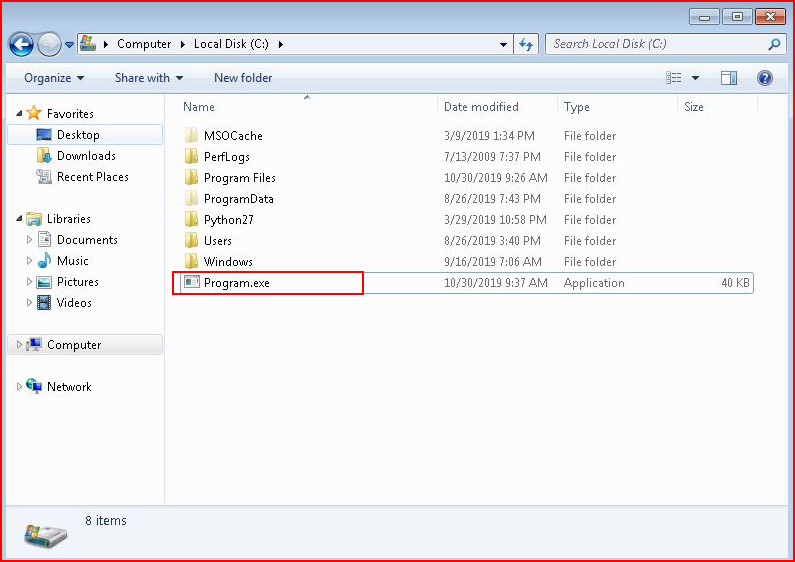Select the Program Files folder name
The width and height of the screenshot is (795, 562).
tap(239, 178)
